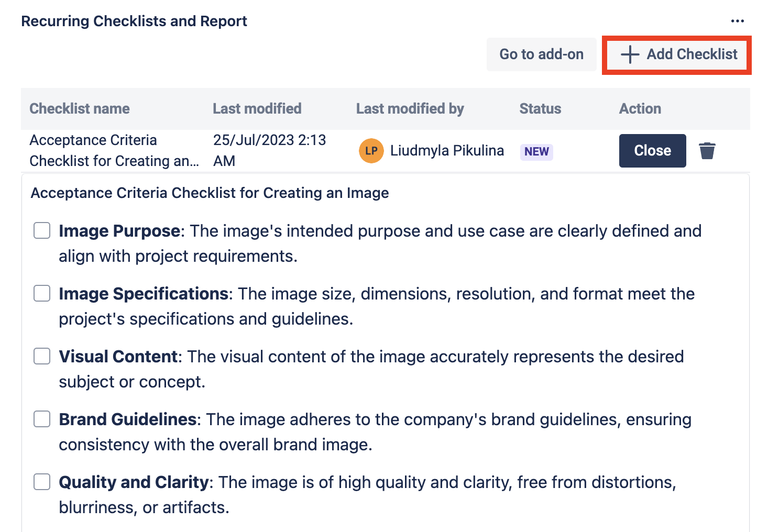
Task: Open the three-dot more options menu
Action: [737, 21]
